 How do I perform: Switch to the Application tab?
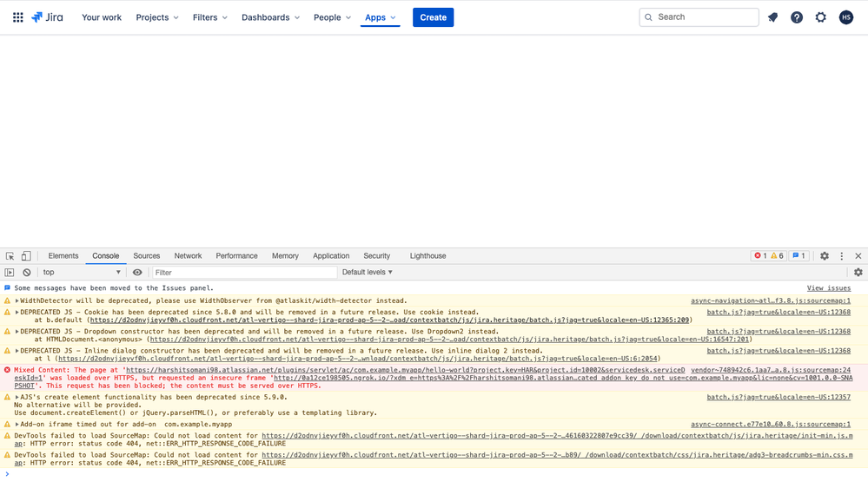331,256
